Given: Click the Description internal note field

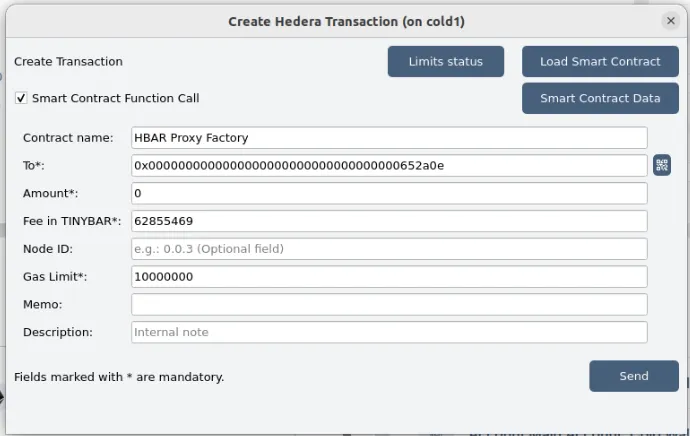Looking at the screenshot, I should coord(389,332).
